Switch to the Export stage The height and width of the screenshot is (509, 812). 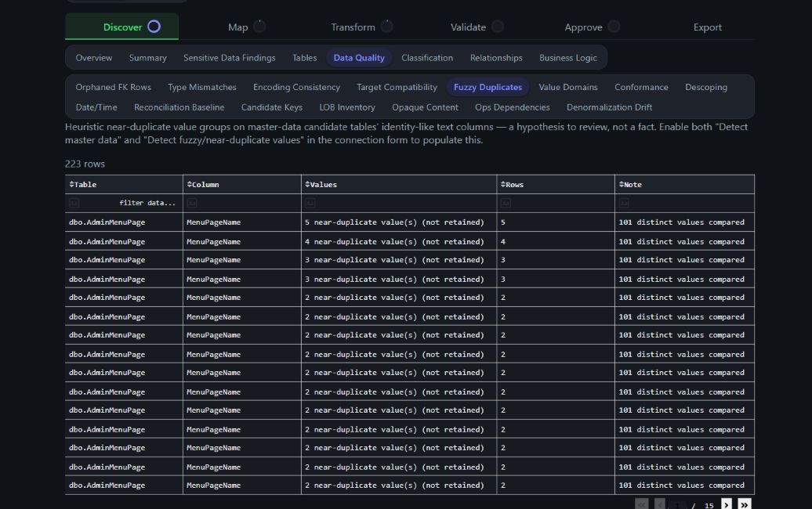coord(708,27)
